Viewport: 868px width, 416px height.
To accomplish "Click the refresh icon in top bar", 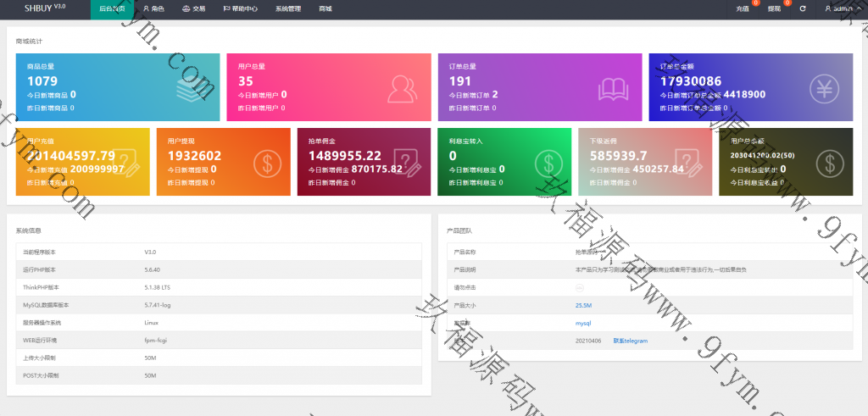I will [802, 8].
